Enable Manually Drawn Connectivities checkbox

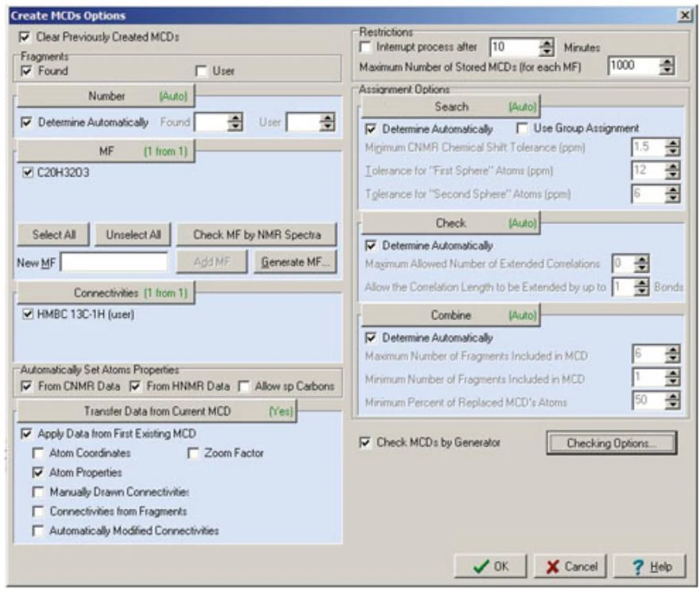pos(38,492)
